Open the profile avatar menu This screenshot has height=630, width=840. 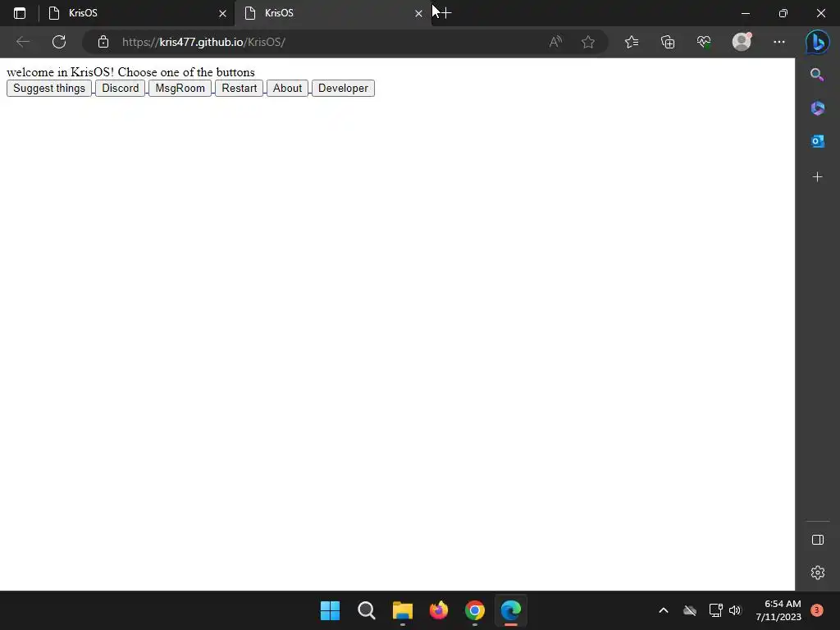[x=742, y=42]
